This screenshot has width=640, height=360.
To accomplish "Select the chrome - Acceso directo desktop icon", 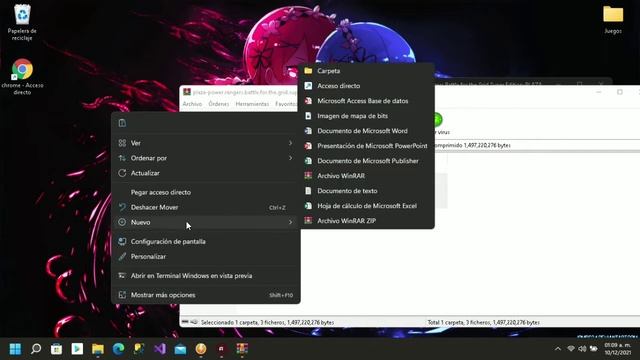I will pos(22,77).
